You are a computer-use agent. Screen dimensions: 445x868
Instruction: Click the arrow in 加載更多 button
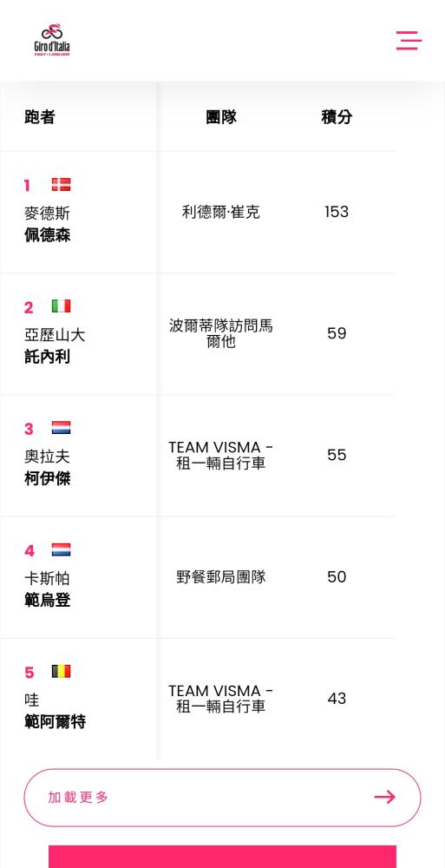[384, 797]
